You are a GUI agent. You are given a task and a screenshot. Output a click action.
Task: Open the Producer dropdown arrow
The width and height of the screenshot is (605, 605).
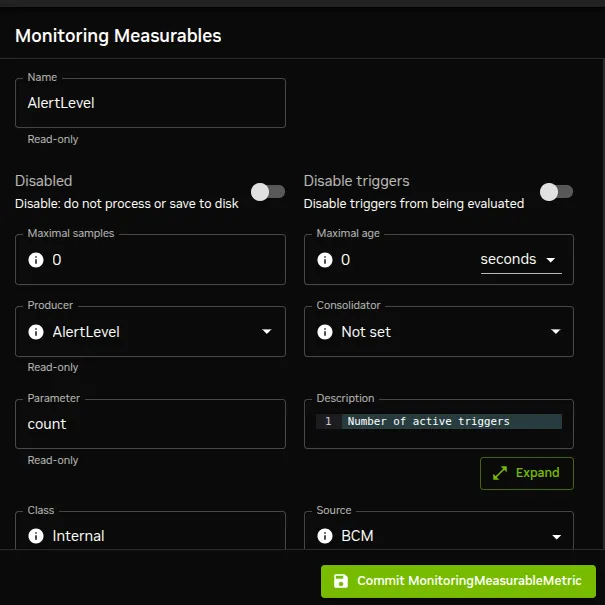click(267, 331)
